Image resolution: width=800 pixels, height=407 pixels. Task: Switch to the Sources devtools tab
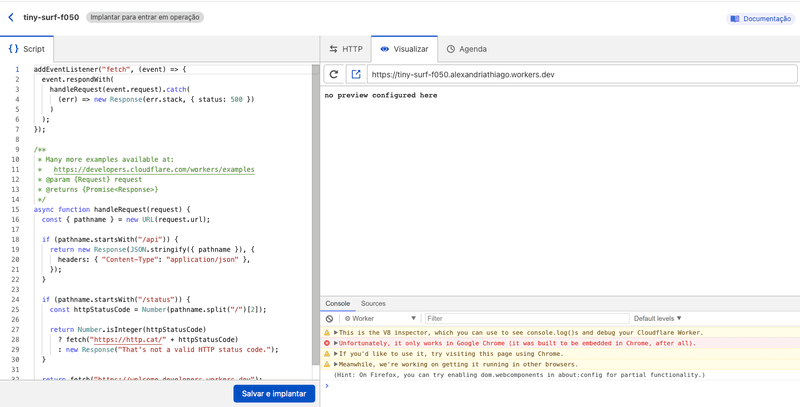(373, 303)
